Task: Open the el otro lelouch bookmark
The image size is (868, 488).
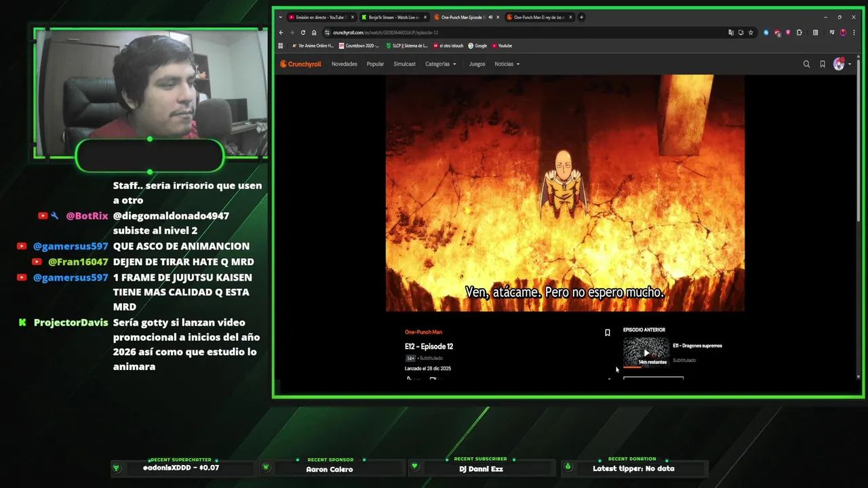Action: tap(448, 45)
